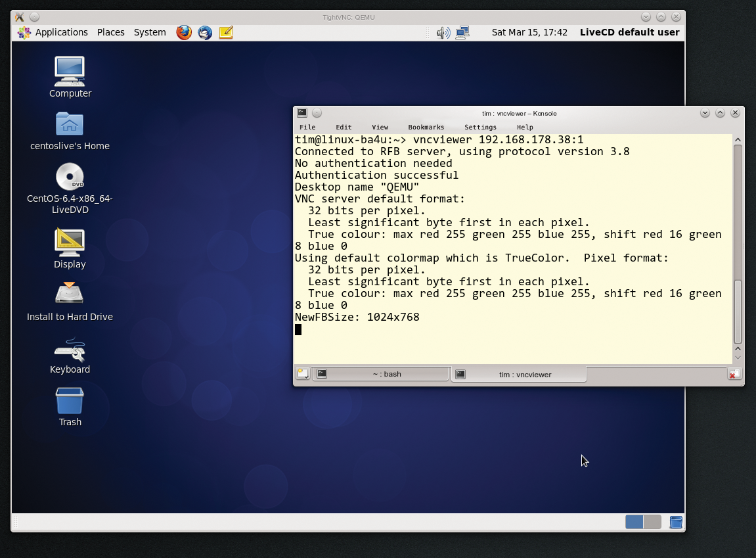Click the 'No authentication needed' line
Image resolution: width=756 pixels, height=558 pixels.
(373, 164)
